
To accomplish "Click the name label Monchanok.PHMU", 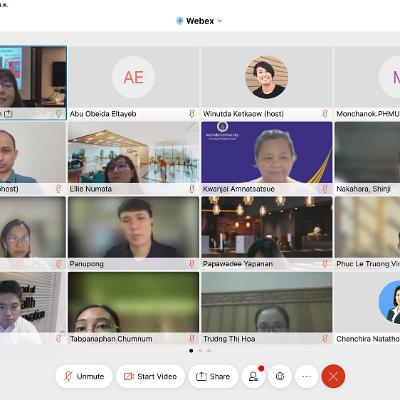I will click(368, 114).
